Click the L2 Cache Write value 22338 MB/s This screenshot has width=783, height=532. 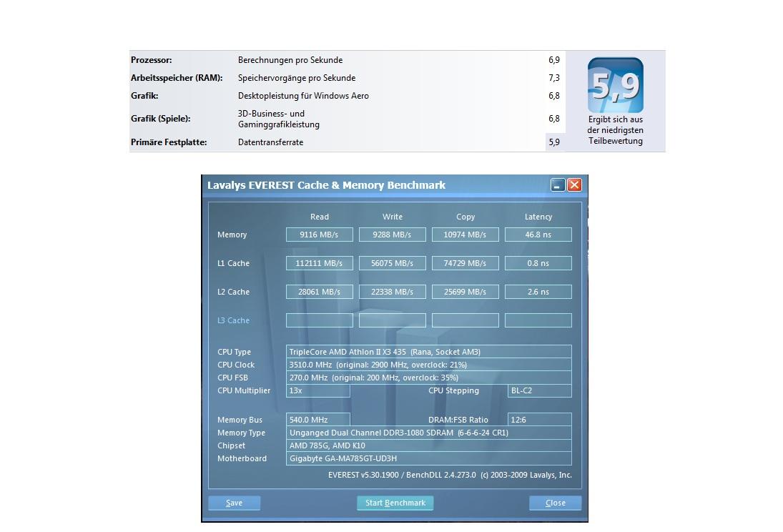(x=392, y=292)
